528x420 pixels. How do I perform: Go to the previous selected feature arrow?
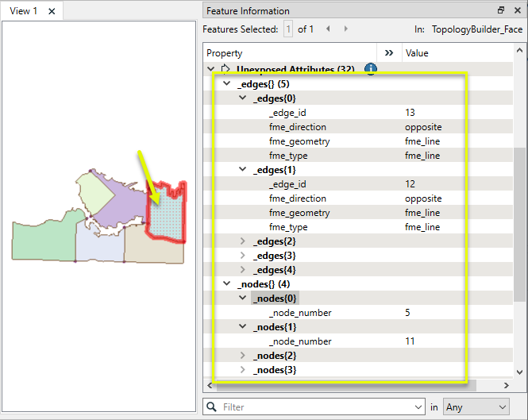(x=328, y=29)
